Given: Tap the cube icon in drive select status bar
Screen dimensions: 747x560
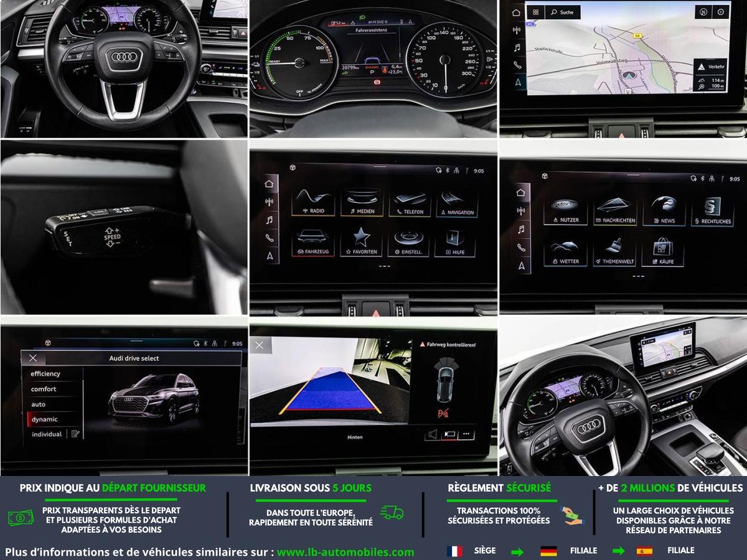Looking at the screenshot, I should pyautogui.click(x=47, y=343).
